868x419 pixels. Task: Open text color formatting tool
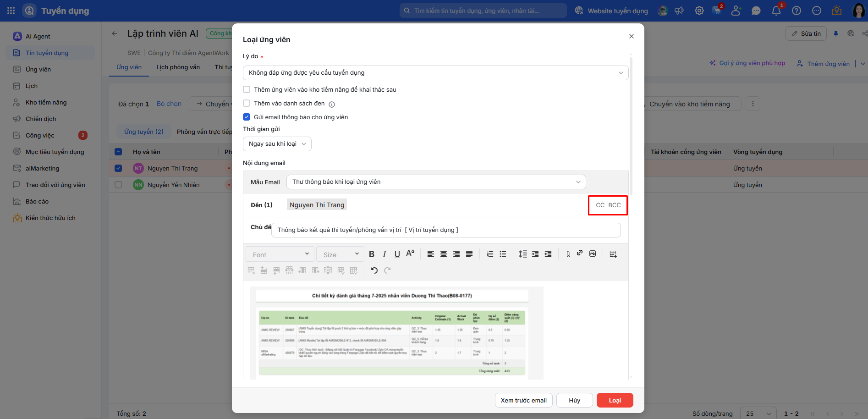[x=410, y=254]
